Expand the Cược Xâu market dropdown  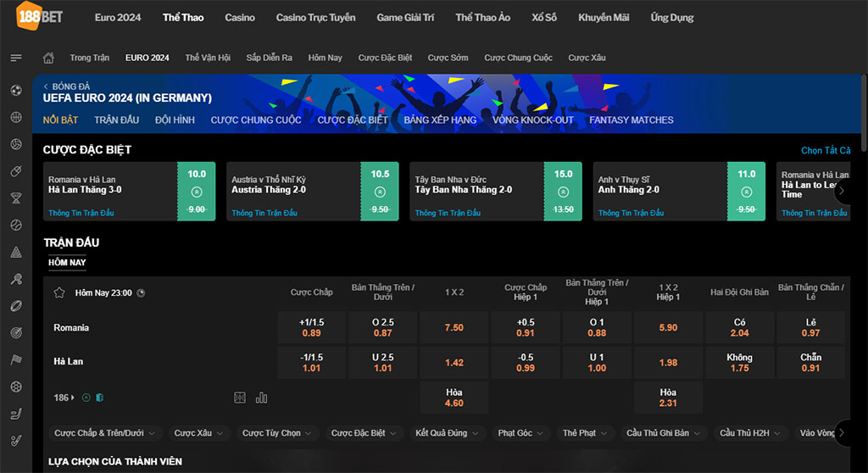198,433
